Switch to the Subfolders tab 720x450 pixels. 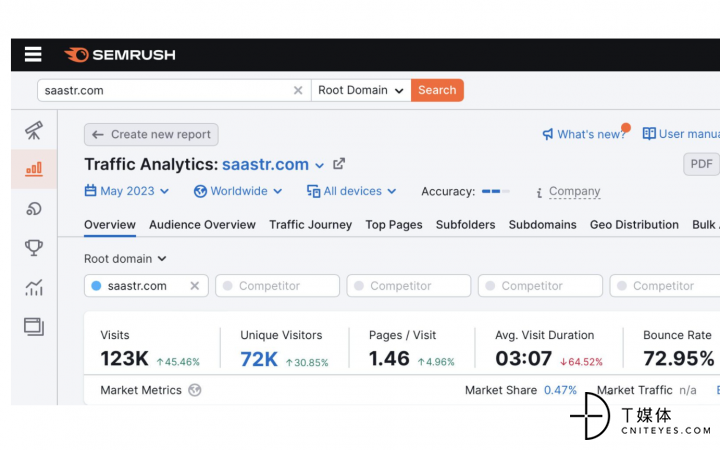click(466, 225)
